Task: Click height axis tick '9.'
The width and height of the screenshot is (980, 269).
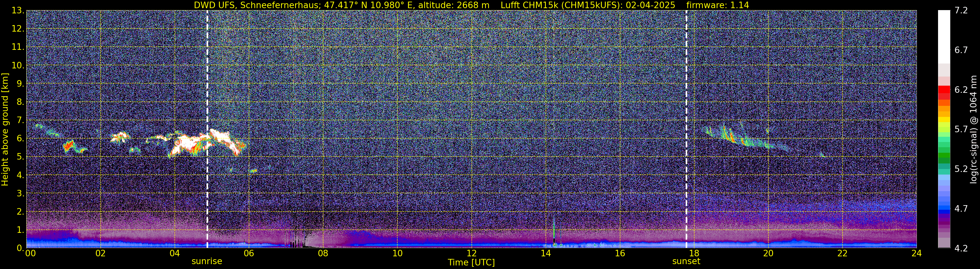Action: click(x=20, y=84)
